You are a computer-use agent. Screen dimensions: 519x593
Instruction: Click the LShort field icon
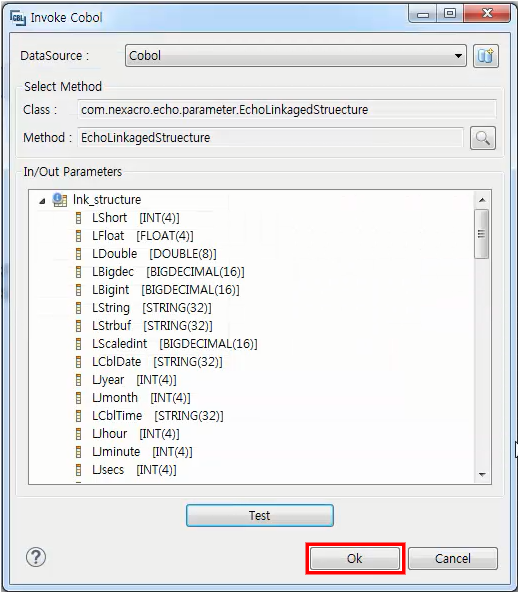(x=79, y=218)
